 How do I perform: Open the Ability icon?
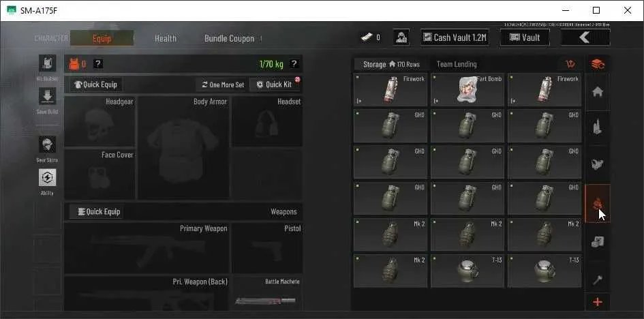tap(47, 178)
